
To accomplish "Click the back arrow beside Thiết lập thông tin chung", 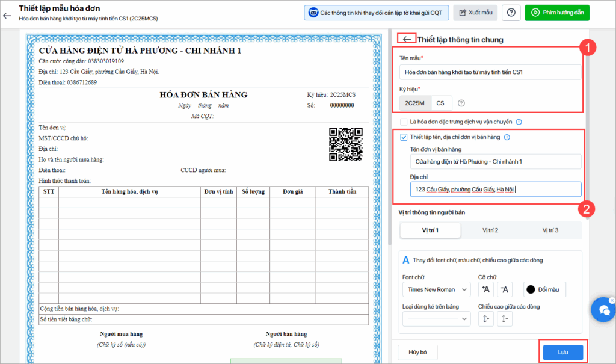I will click(407, 39).
